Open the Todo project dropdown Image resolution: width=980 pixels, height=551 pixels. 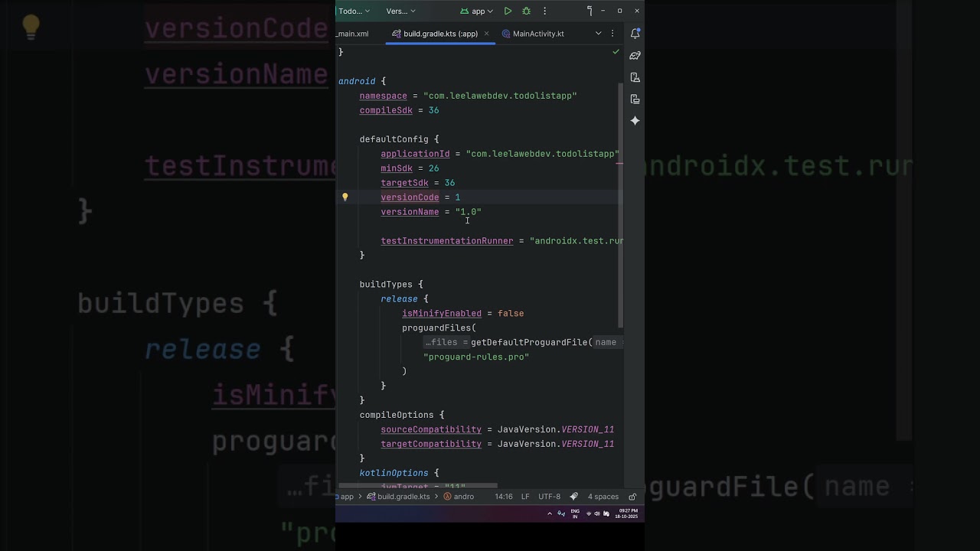tap(354, 11)
